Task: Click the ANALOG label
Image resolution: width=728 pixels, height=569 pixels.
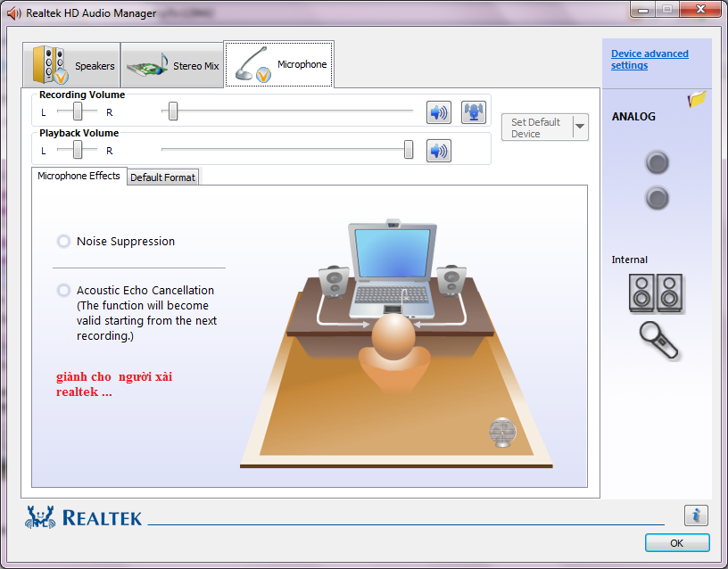Action: 633,117
